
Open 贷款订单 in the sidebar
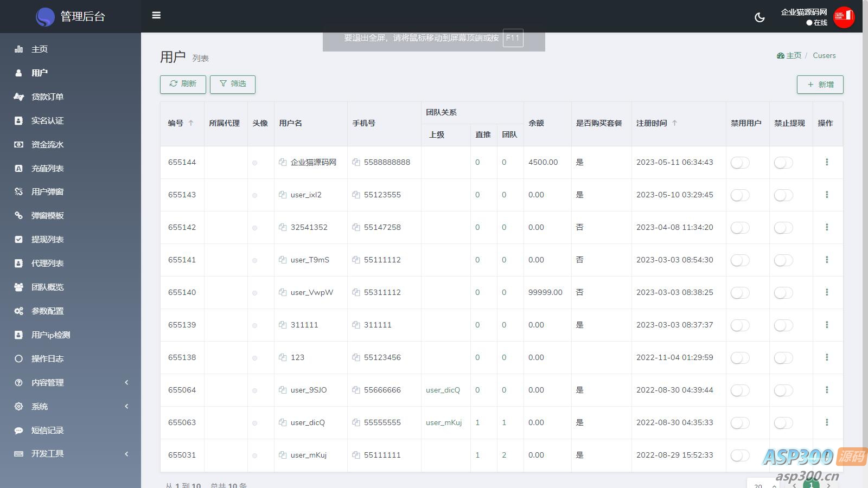(x=47, y=97)
